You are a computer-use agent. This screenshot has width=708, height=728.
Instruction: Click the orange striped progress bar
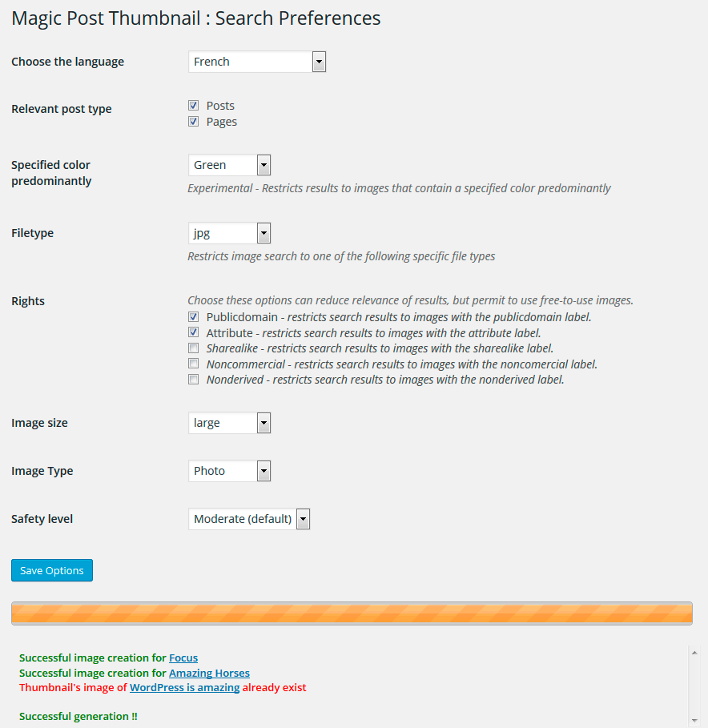[x=352, y=613]
